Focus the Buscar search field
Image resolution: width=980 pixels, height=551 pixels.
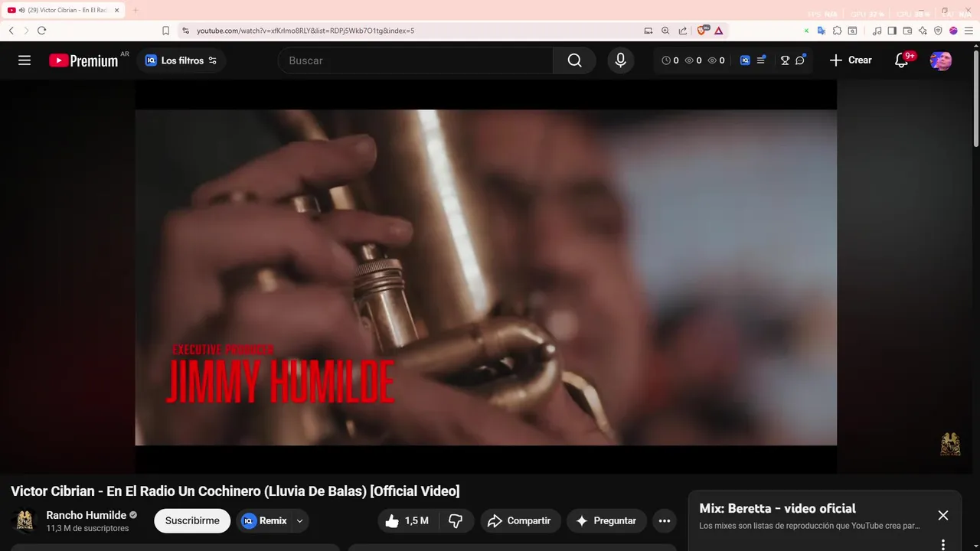pyautogui.click(x=416, y=60)
